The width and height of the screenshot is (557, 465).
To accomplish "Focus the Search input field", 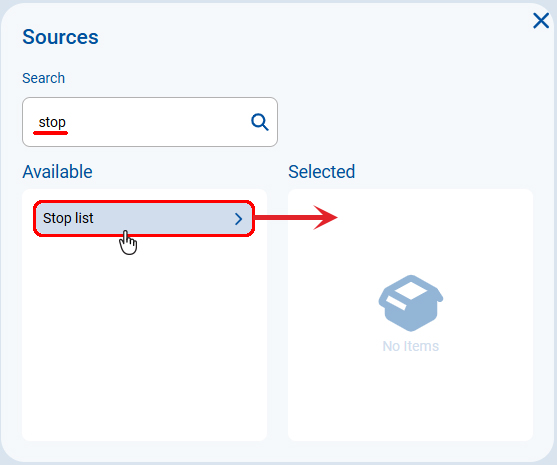I will pyautogui.click(x=150, y=122).
